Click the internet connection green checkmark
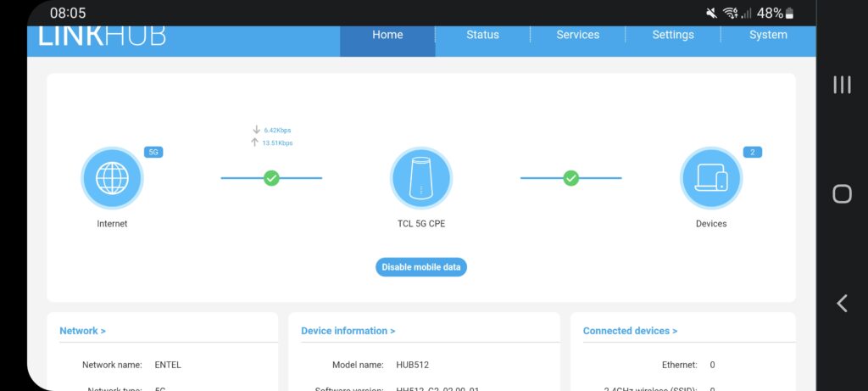Screen dimensions: 868x391 (271, 178)
